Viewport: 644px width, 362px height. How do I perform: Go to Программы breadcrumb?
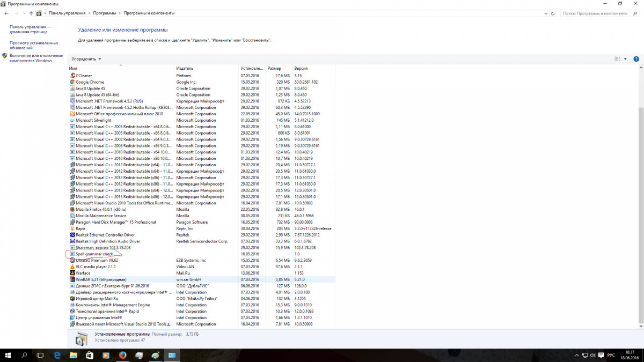[105, 13]
